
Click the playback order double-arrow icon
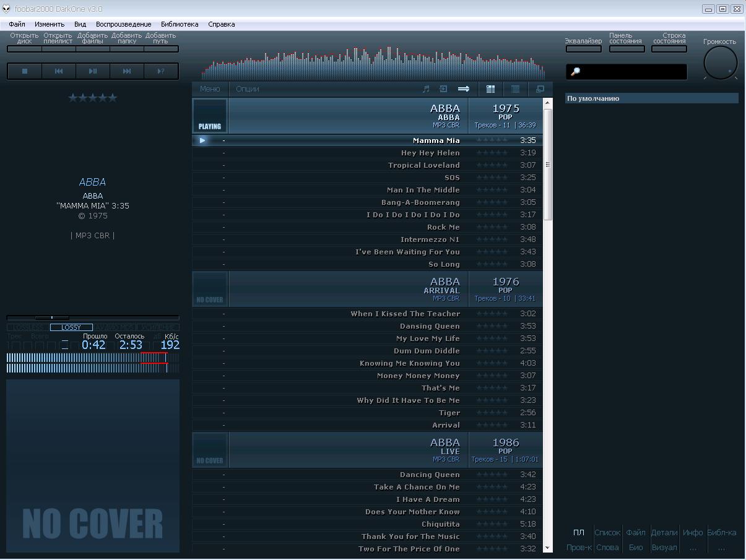463,89
